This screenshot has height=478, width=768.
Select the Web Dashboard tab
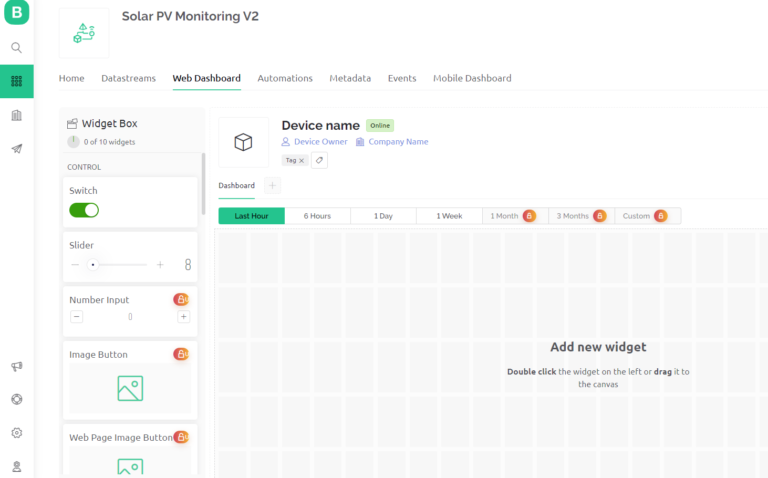[x=207, y=78]
